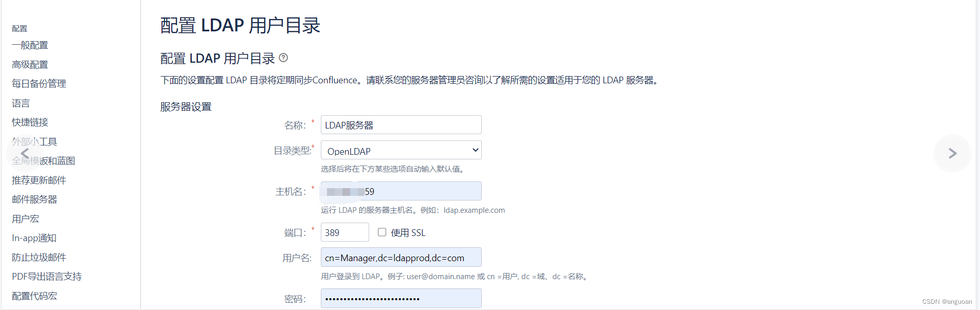
Task: Go to next image with right arrow
Action: (x=952, y=153)
